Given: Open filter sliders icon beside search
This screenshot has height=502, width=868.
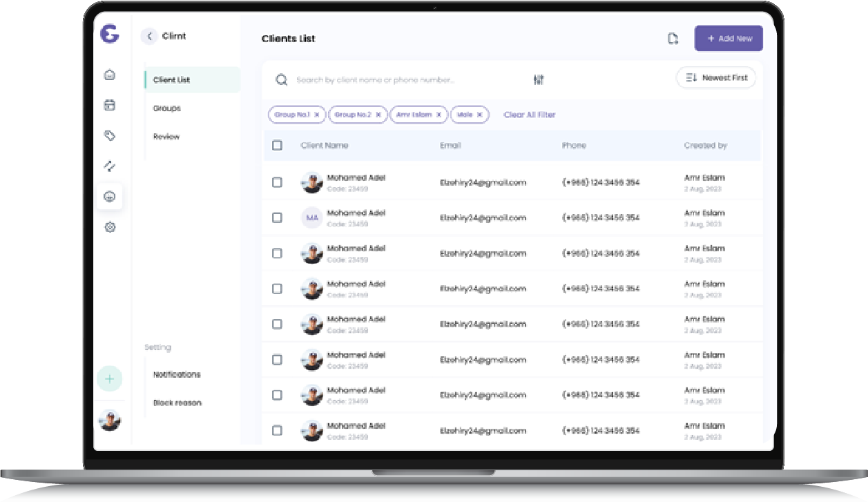Looking at the screenshot, I should 539,80.
